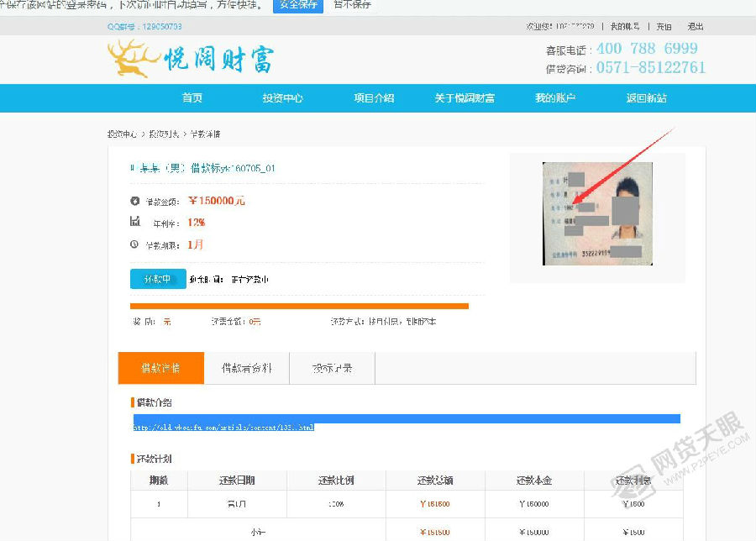Click the coin icon beside 借款金额
This screenshot has height=541, width=756.
coord(136,201)
